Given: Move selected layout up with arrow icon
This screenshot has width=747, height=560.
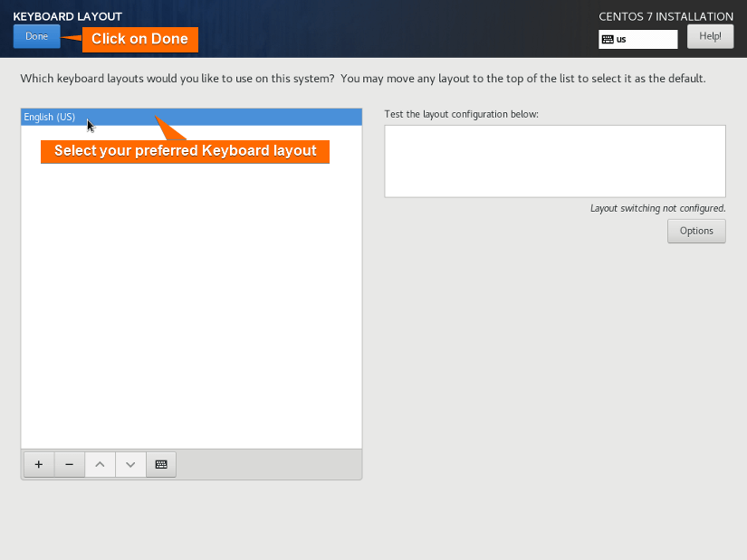Looking at the screenshot, I should click(x=100, y=464).
